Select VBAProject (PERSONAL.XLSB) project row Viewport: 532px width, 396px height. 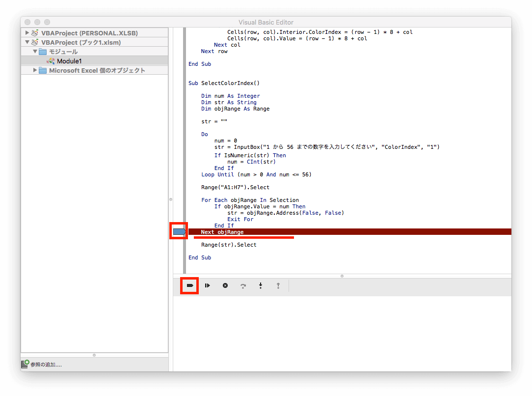coord(94,33)
